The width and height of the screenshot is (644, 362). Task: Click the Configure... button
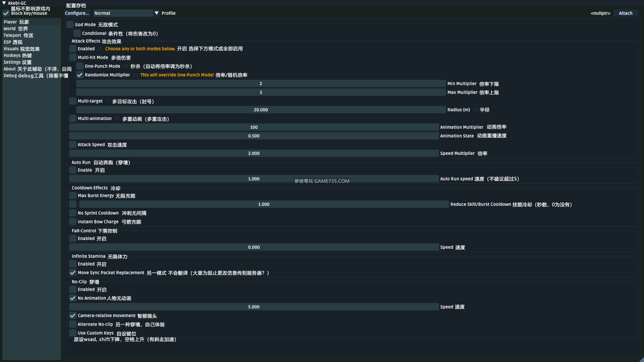point(77,13)
